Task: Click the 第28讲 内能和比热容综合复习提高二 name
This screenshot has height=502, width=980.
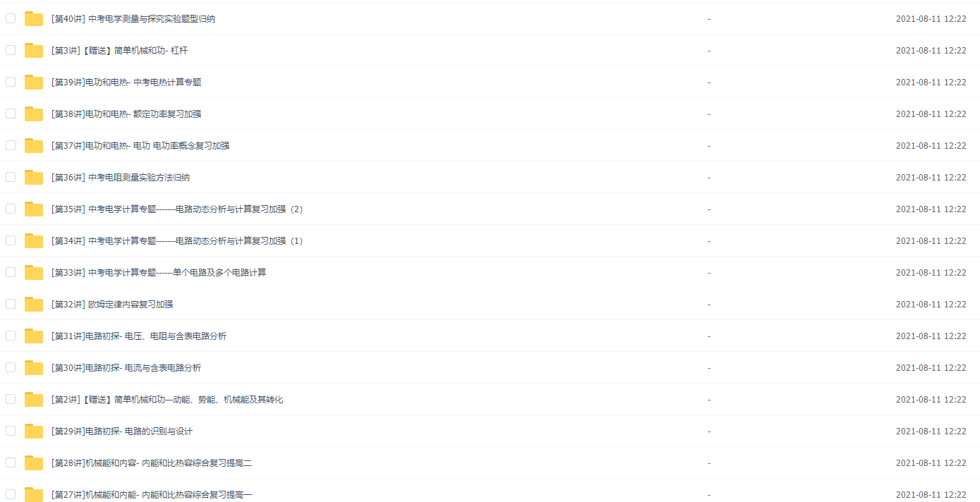Action: [x=152, y=463]
